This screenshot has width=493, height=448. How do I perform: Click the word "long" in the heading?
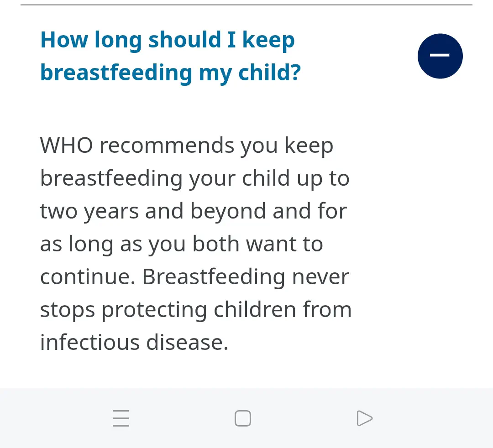coord(118,40)
